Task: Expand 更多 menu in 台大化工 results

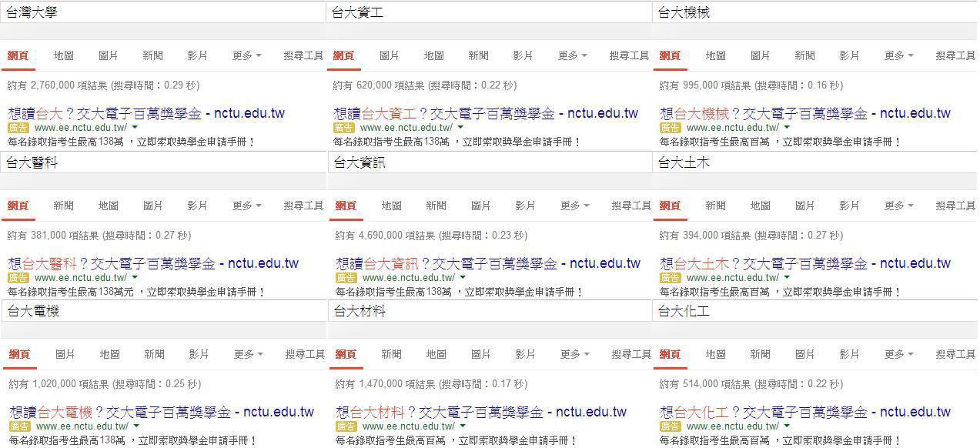Action: pyautogui.click(x=898, y=354)
